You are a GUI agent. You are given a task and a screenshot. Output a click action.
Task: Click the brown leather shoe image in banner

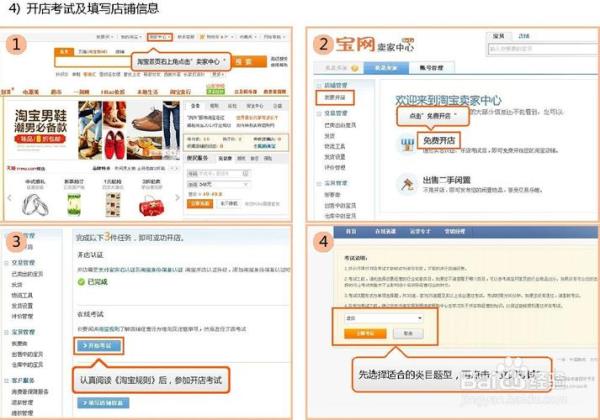(x=145, y=118)
